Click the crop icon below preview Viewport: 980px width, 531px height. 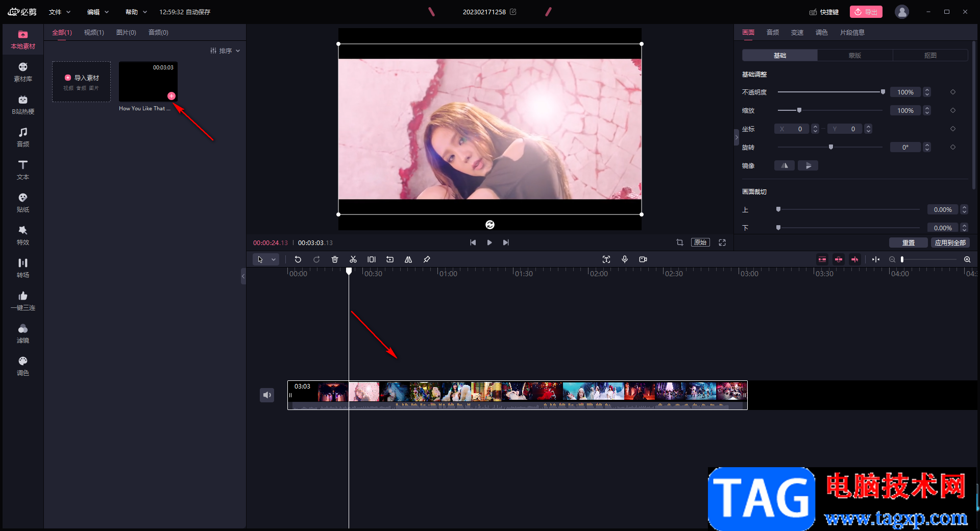(680, 243)
